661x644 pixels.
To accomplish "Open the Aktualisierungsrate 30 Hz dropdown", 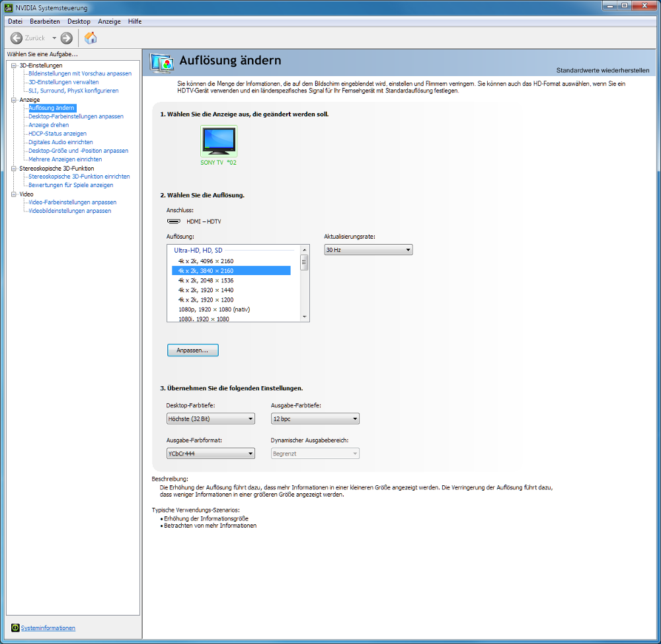I will [x=368, y=250].
